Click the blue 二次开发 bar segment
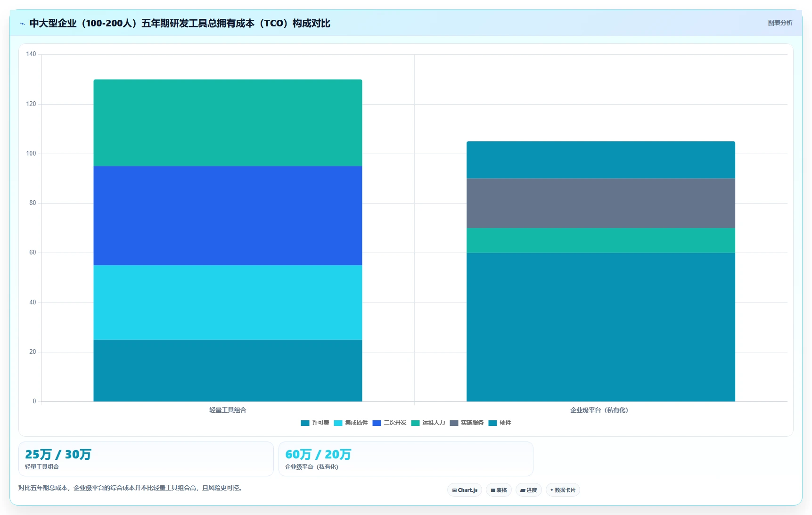Viewport: 812px width, 515px height. (228, 216)
